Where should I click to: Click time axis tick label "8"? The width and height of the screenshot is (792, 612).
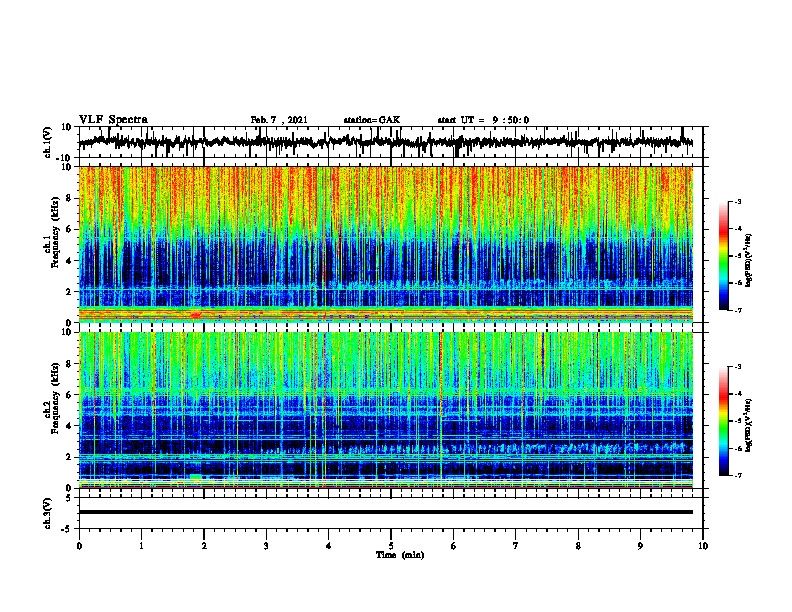[x=578, y=546]
